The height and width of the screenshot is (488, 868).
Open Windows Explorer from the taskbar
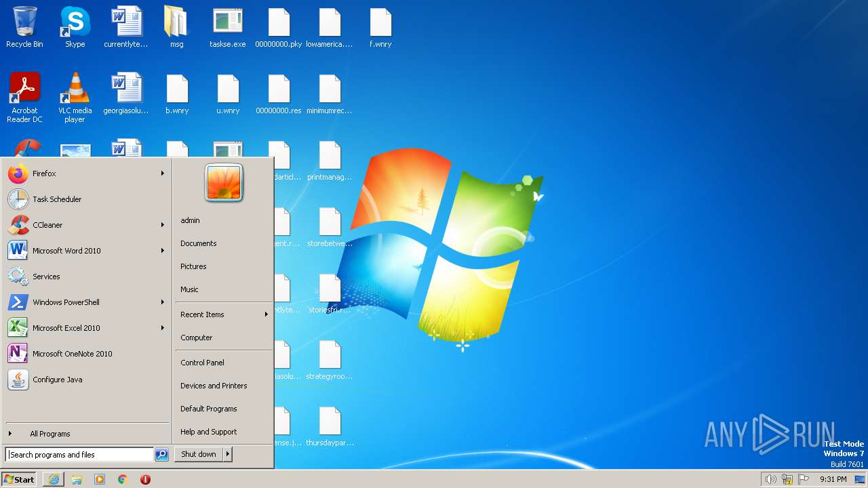77,479
